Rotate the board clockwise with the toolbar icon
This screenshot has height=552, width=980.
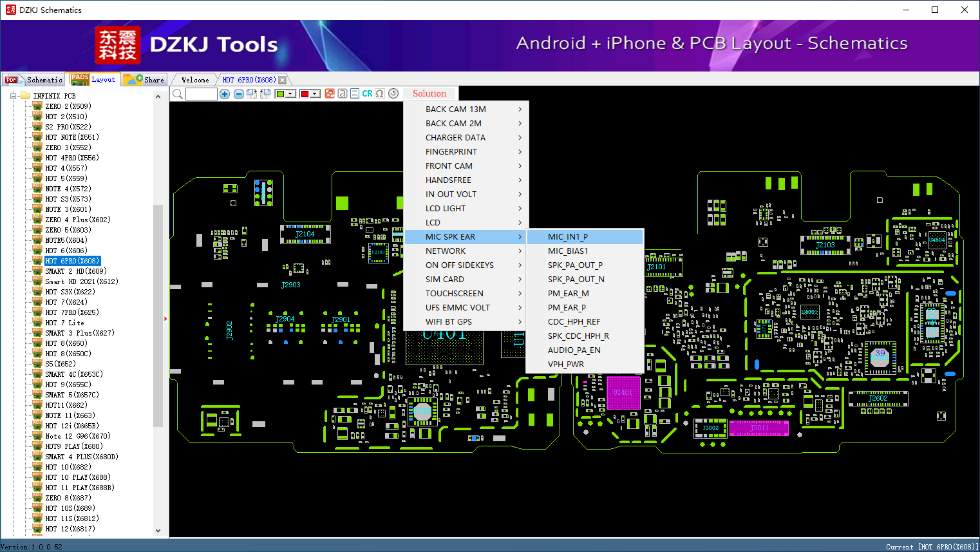pyautogui.click(x=252, y=94)
